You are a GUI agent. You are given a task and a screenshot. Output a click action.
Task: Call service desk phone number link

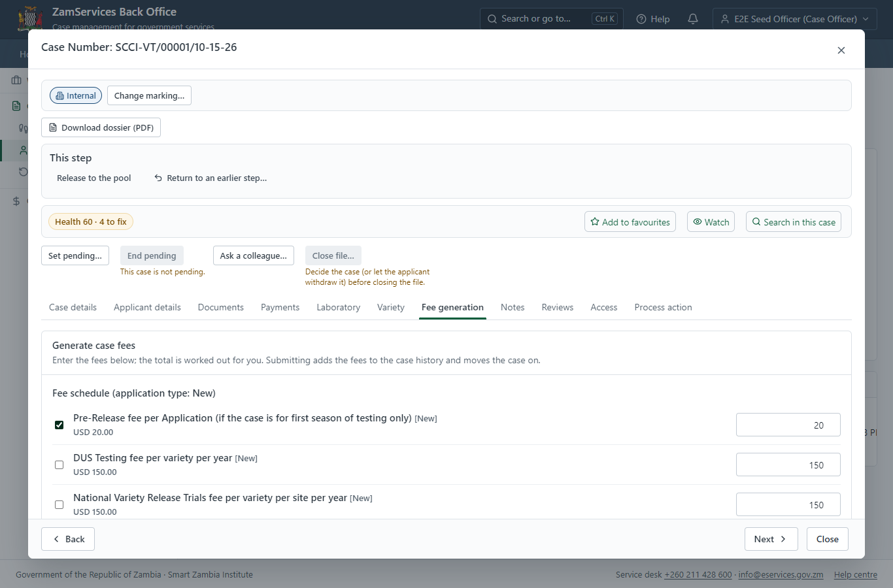tap(698, 575)
